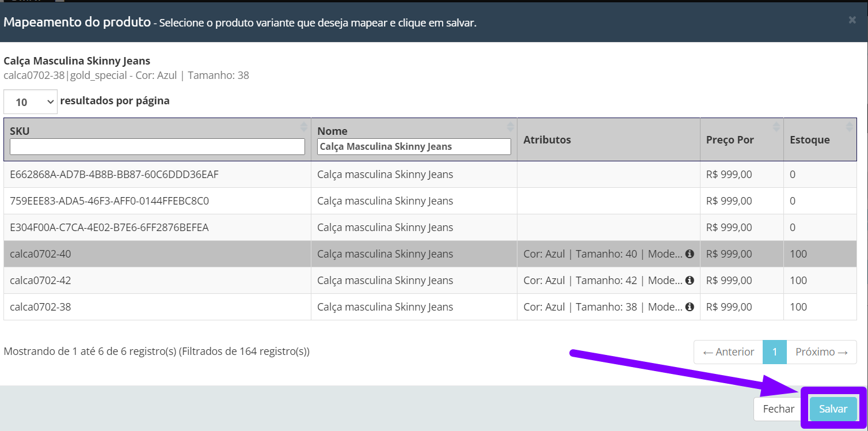This screenshot has width=868, height=431.
Task: Select row E304F00A-C7CA-4E02-B7E6-6FF2876BEFEA
Action: pos(431,227)
